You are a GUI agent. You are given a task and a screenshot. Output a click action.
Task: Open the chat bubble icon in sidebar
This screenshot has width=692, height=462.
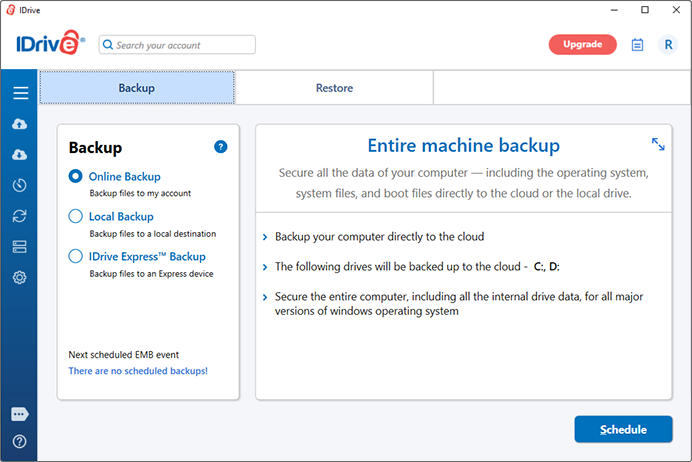tap(20, 414)
